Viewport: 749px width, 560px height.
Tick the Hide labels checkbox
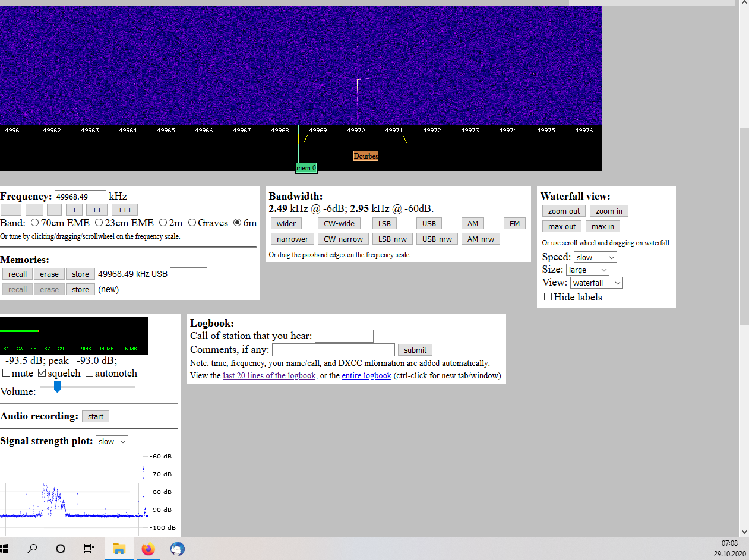(548, 296)
